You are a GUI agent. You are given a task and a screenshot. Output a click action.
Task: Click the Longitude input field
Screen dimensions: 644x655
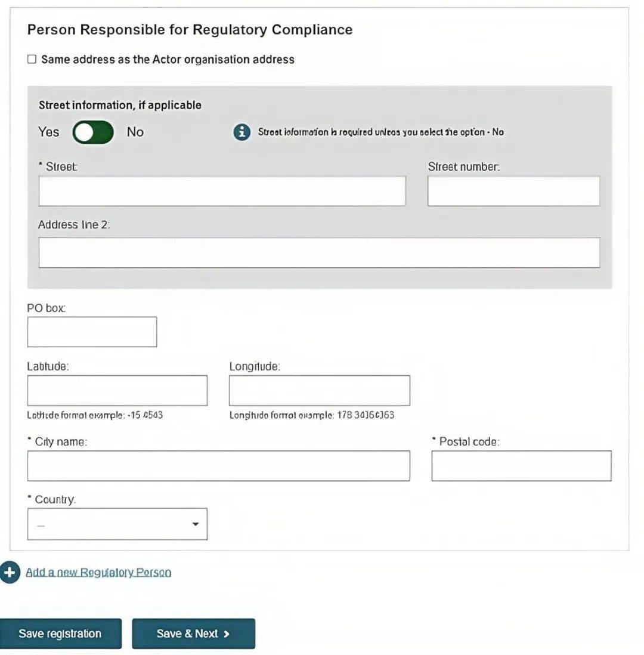(x=320, y=391)
